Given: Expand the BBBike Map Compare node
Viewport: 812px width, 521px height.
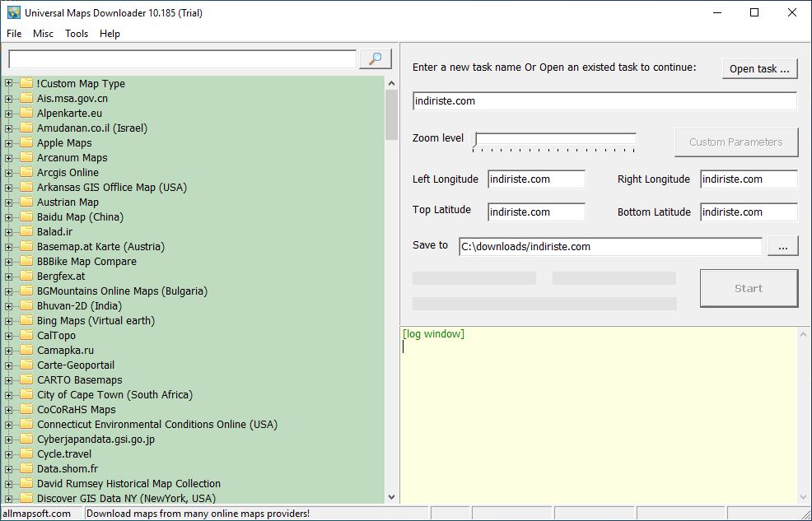Looking at the screenshot, I should click(8, 262).
